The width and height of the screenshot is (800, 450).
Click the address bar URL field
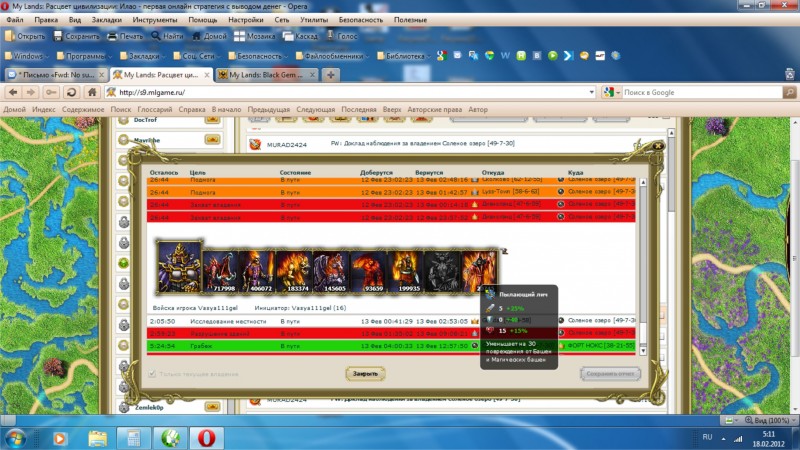tap(351, 92)
